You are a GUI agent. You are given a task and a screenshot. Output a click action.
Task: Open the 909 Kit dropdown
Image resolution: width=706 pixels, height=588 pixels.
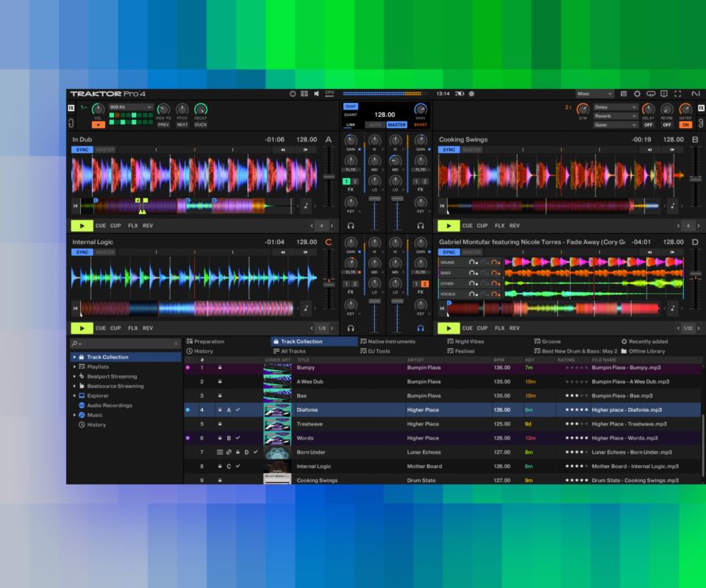(x=130, y=107)
